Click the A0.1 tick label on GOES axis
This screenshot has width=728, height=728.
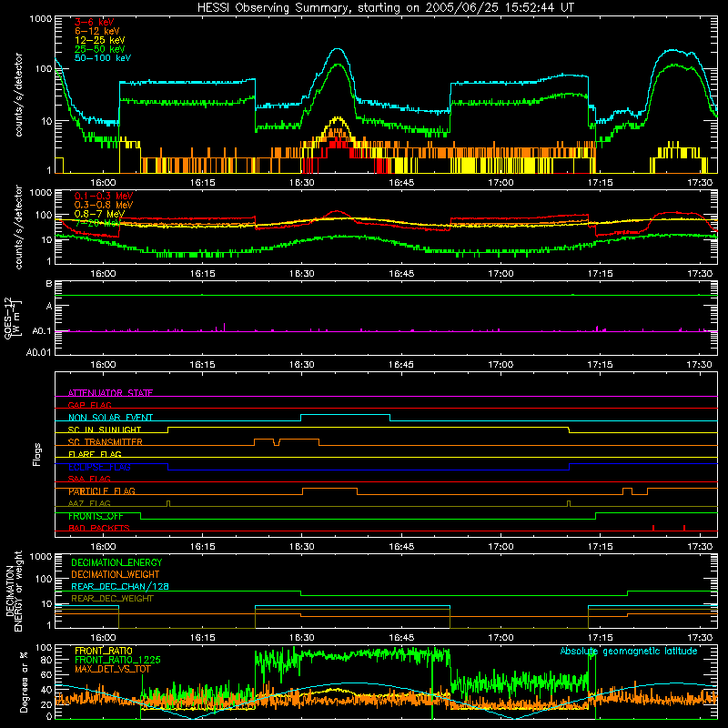pos(42,331)
